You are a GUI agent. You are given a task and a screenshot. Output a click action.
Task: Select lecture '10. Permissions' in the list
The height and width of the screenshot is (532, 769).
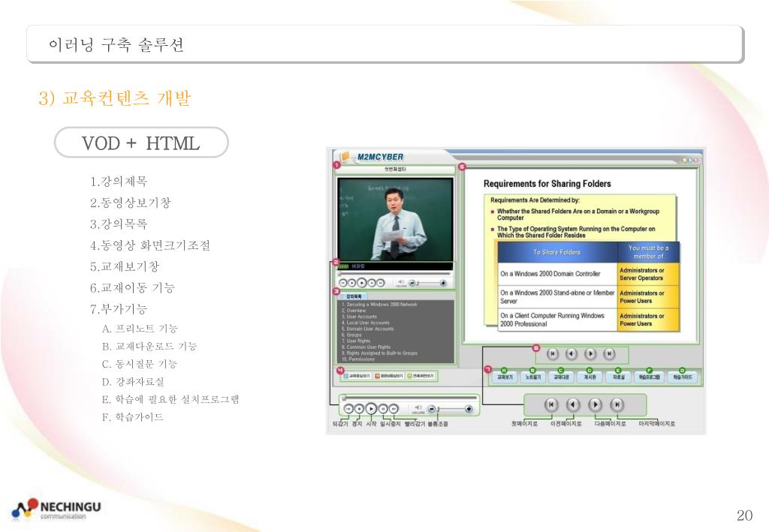click(358, 359)
